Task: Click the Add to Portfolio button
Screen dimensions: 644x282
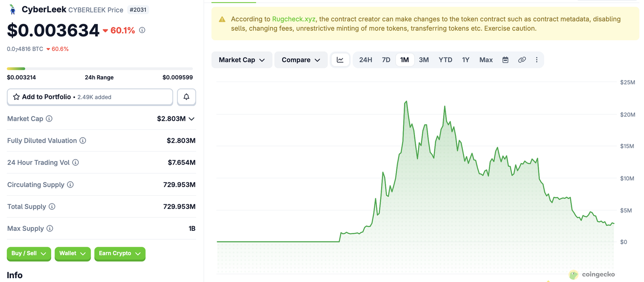Action: 90,97
